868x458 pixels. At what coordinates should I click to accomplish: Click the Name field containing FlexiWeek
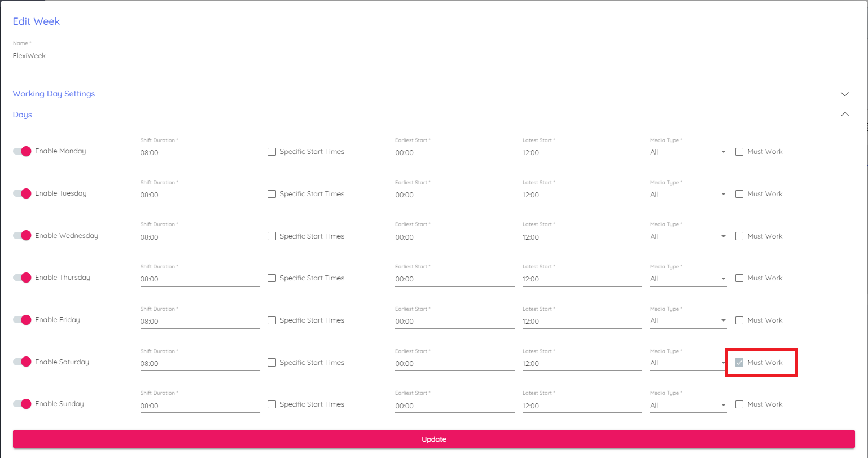pyautogui.click(x=222, y=56)
